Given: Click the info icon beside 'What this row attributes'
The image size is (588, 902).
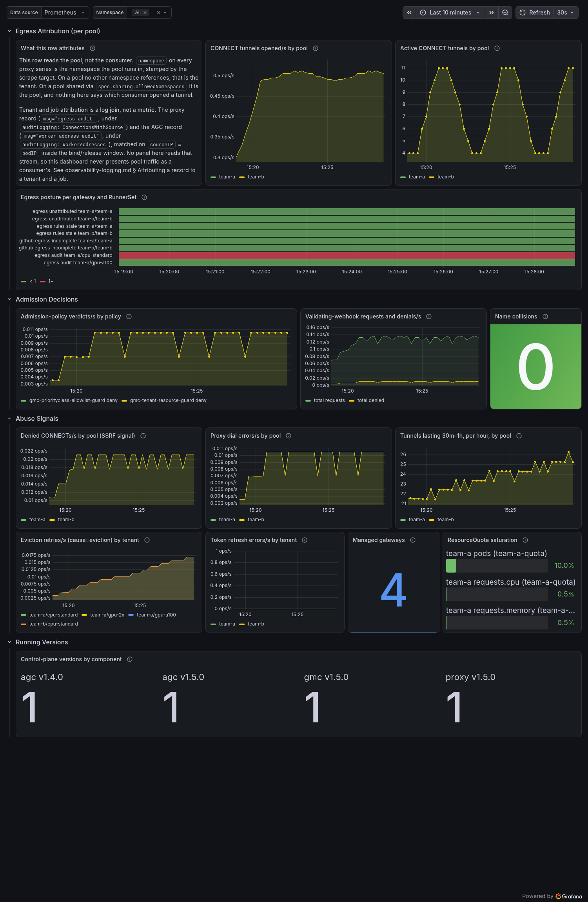Looking at the screenshot, I should click(x=93, y=48).
